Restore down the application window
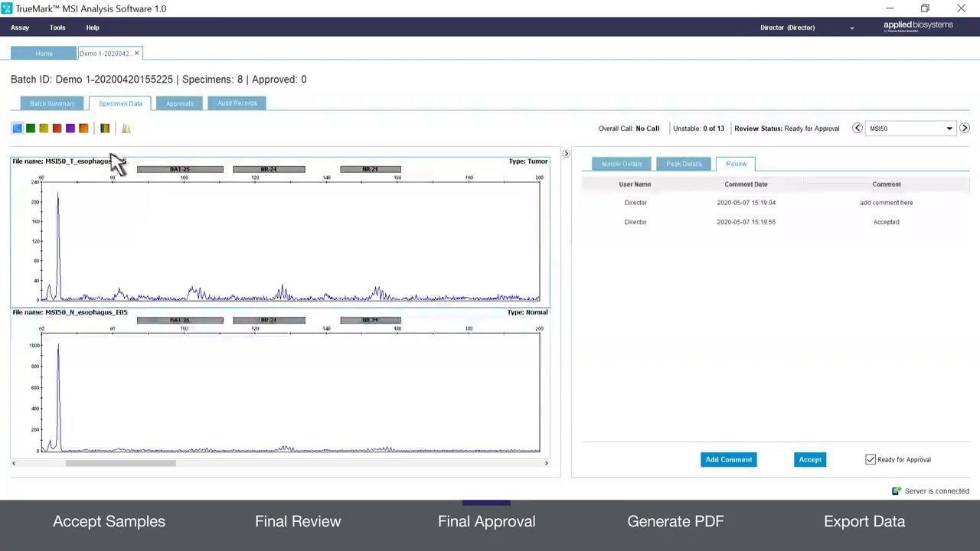 (x=925, y=8)
